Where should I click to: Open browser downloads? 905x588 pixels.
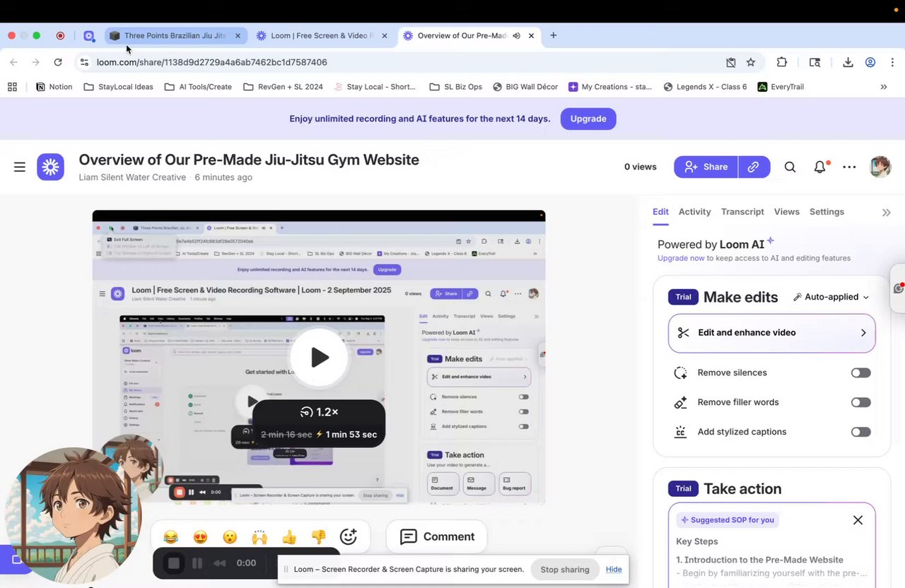click(848, 62)
